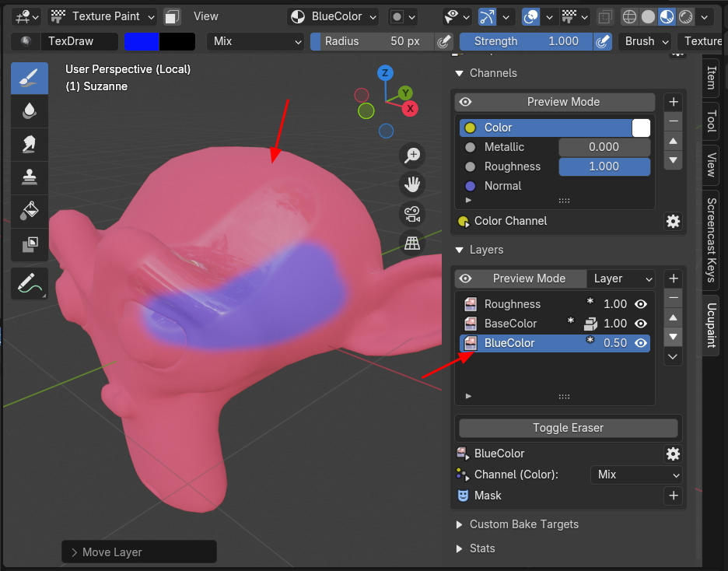Select the Mask tool
728x571 pixels.
(30, 244)
